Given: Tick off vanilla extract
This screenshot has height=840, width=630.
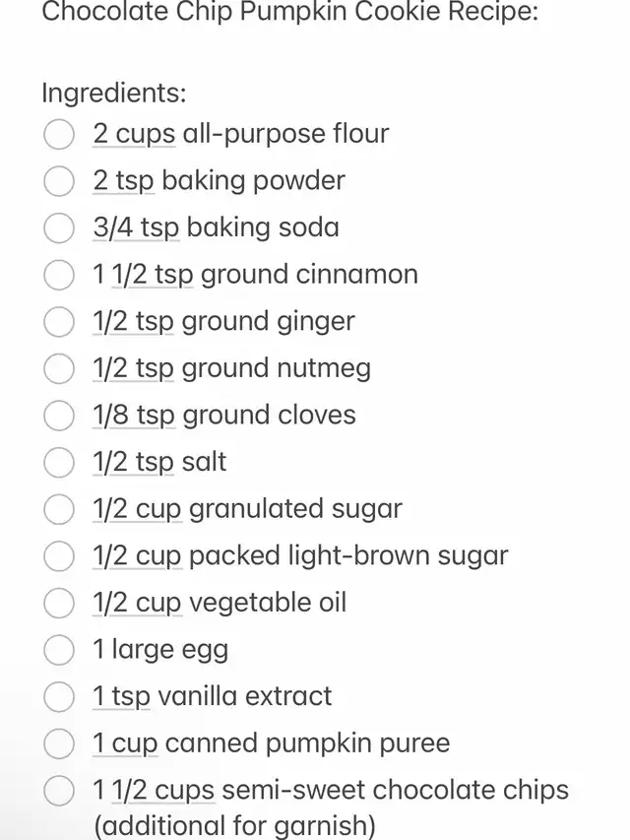Looking at the screenshot, I should (59, 696).
